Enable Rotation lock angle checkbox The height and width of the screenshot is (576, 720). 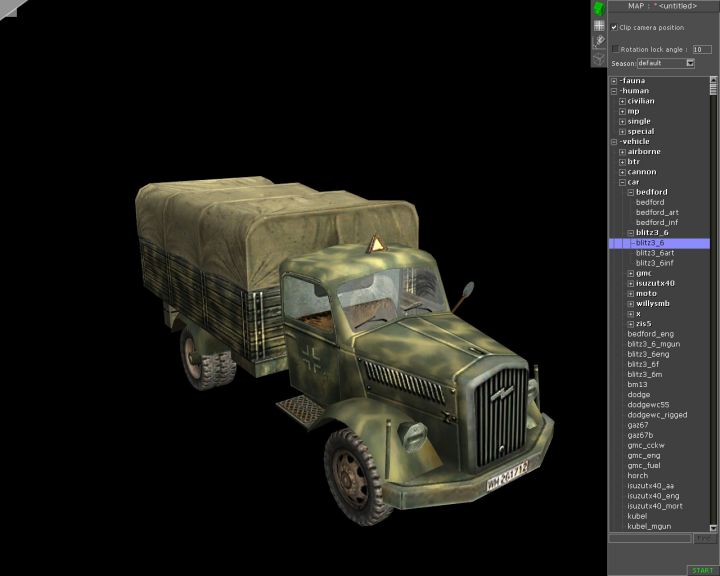[615, 48]
